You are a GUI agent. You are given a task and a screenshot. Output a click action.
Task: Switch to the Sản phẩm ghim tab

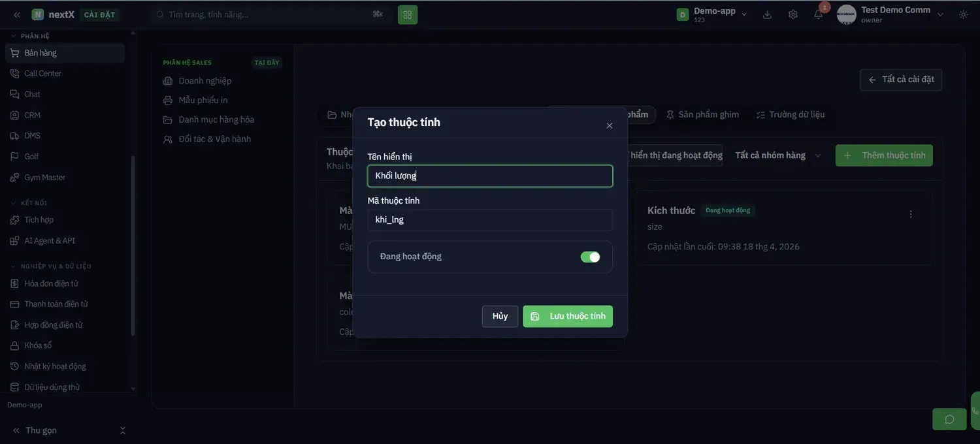[x=702, y=114]
